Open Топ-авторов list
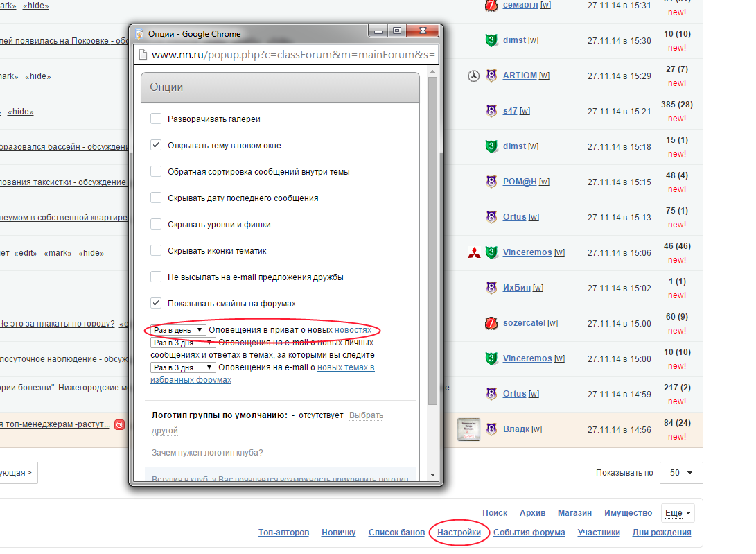Image resolution: width=756 pixels, height=554 pixels. coord(283,533)
